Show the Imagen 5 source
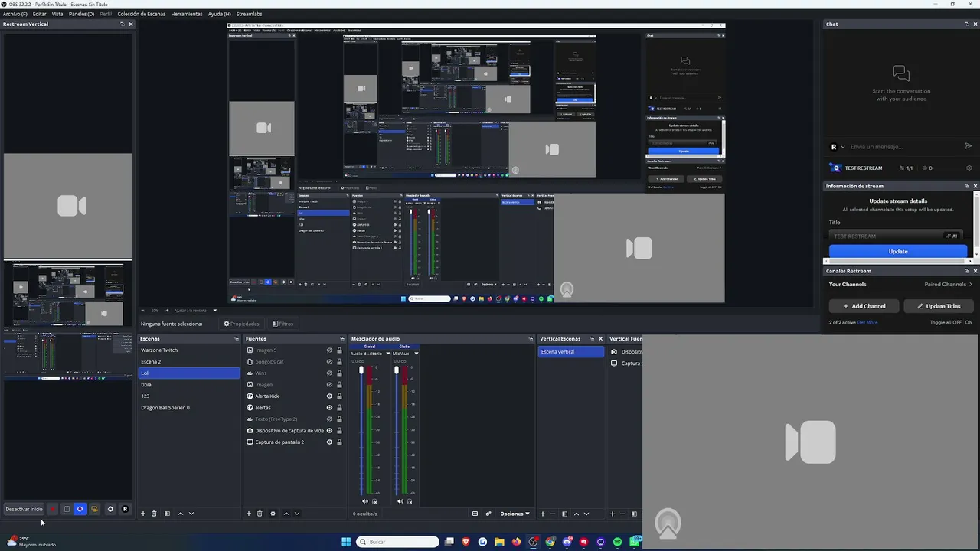The height and width of the screenshot is (551, 980). tap(330, 350)
